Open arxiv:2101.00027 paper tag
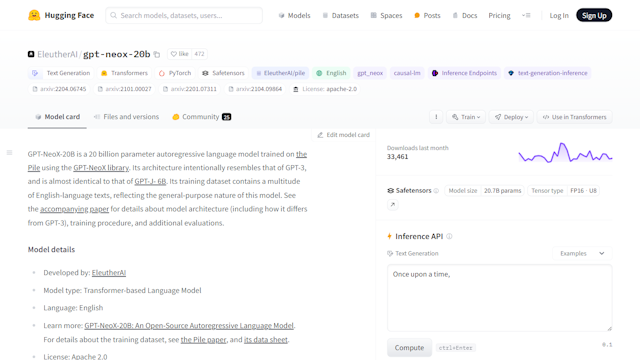This screenshot has height=360, width=640. [124, 89]
